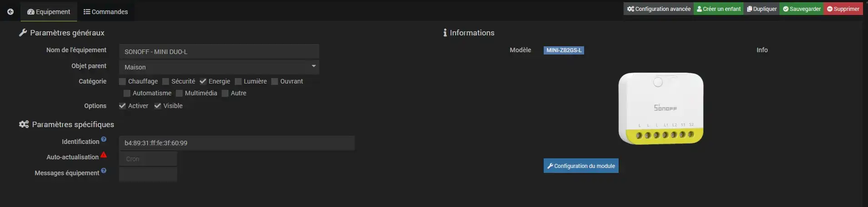Click the Sauvegarder button

pos(802,9)
